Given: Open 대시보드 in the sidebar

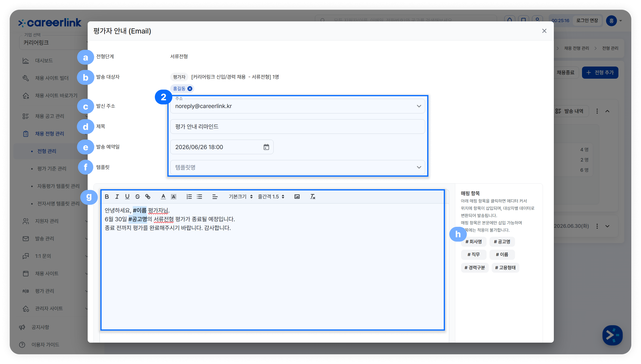Looking at the screenshot, I should [x=44, y=61].
